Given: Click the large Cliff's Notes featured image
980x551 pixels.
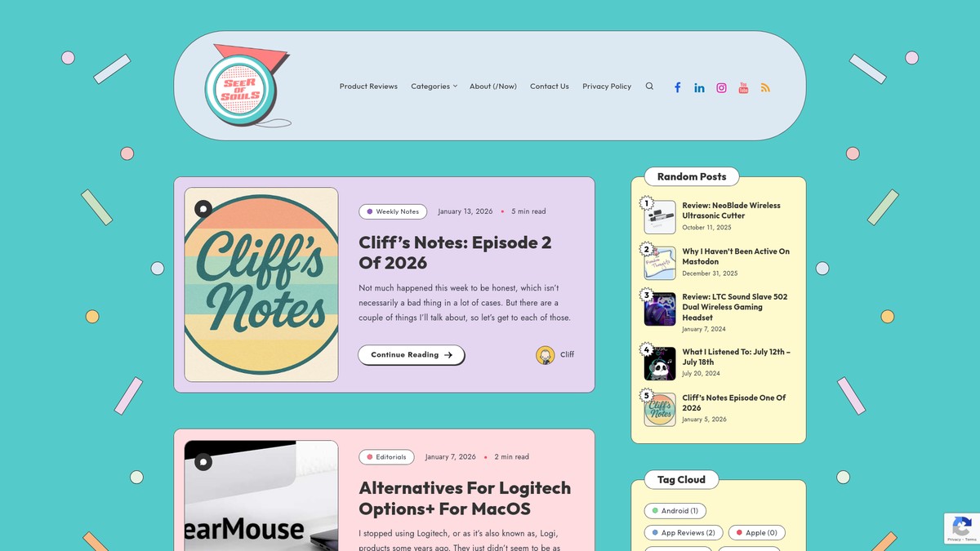Looking at the screenshot, I should pyautogui.click(x=261, y=285).
